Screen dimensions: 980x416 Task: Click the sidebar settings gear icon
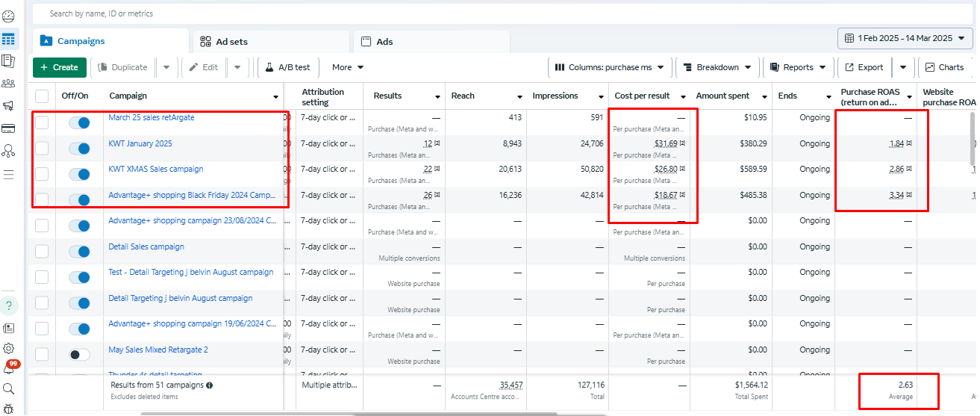click(8, 348)
